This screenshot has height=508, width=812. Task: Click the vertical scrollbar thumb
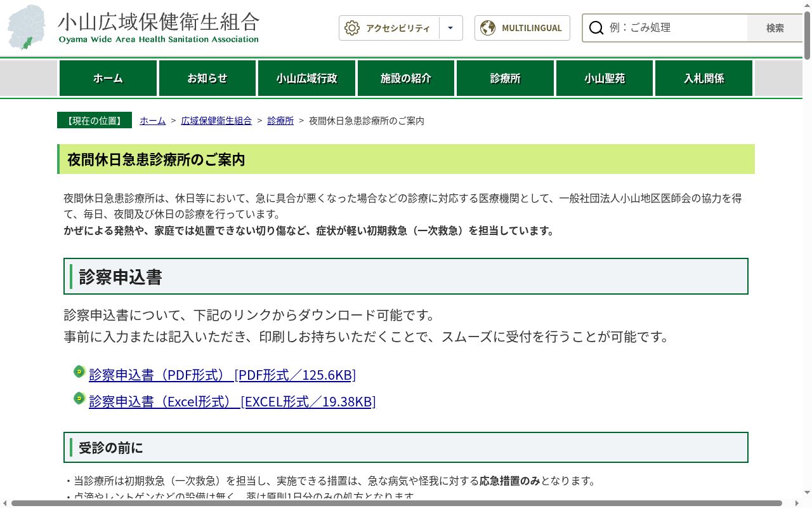[x=807, y=35]
